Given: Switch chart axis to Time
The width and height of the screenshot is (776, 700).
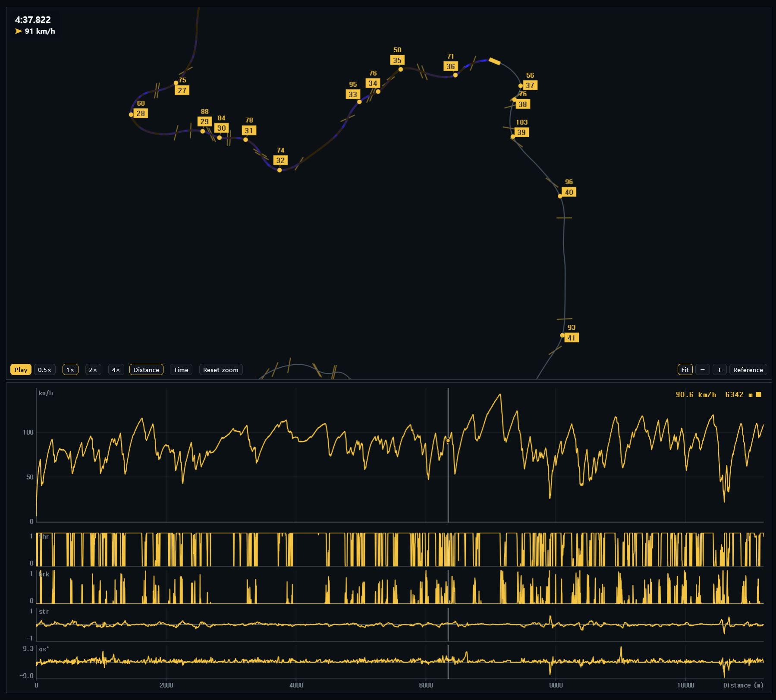Looking at the screenshot, I should pos(181,369).
